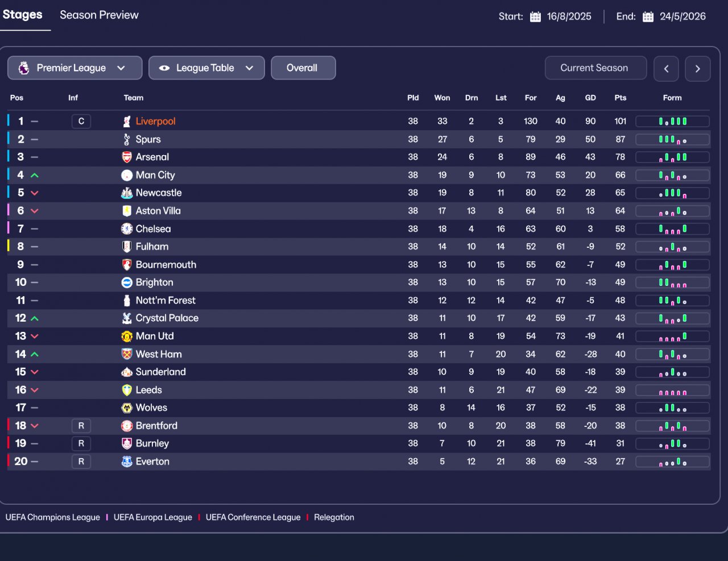Go to the next season arrow
Screen dimensions: 728x561
point(697,69)
